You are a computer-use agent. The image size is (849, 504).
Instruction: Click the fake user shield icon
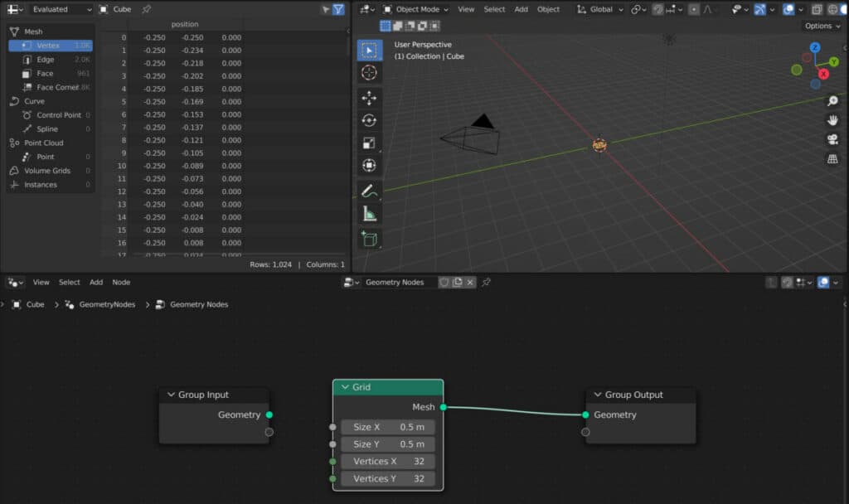(x=444, y=282)
